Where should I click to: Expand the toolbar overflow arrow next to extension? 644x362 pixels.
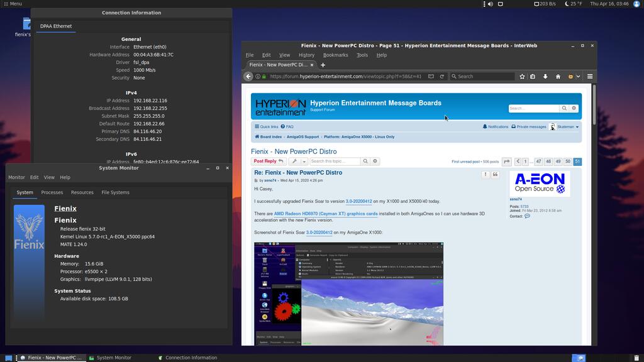coord(578,76)
